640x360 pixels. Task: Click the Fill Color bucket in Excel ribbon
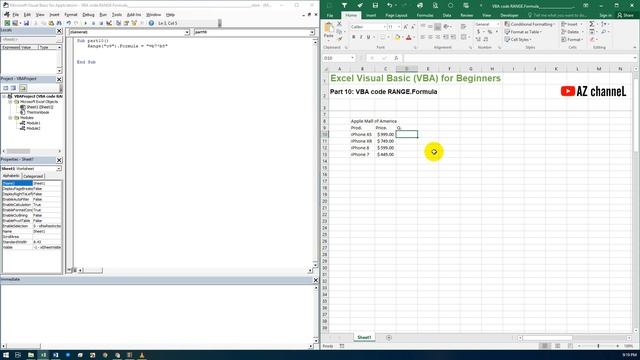[397, 38]
